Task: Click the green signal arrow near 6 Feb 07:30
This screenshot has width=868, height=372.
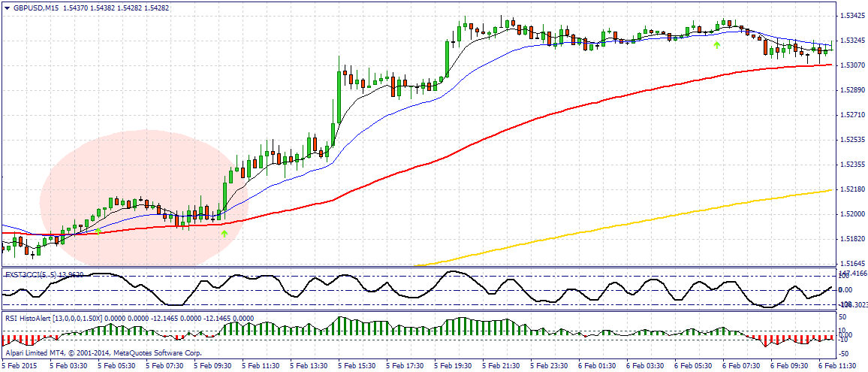Action: click(717, 44)
